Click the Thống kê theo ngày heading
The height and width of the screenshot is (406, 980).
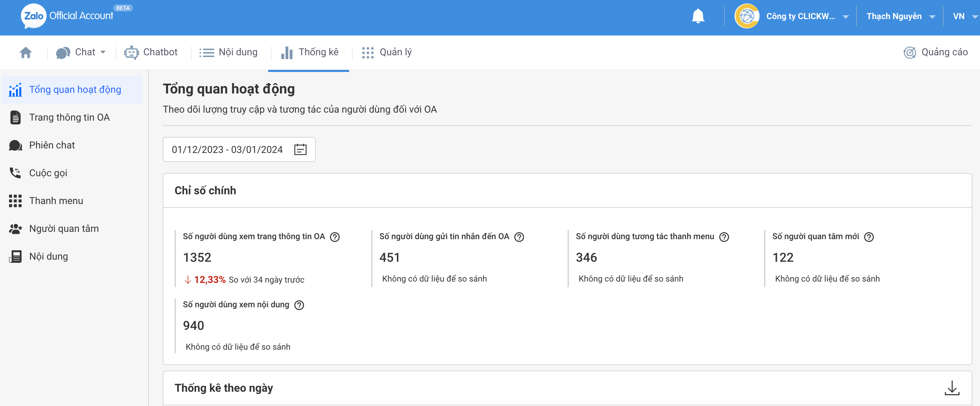224,388
